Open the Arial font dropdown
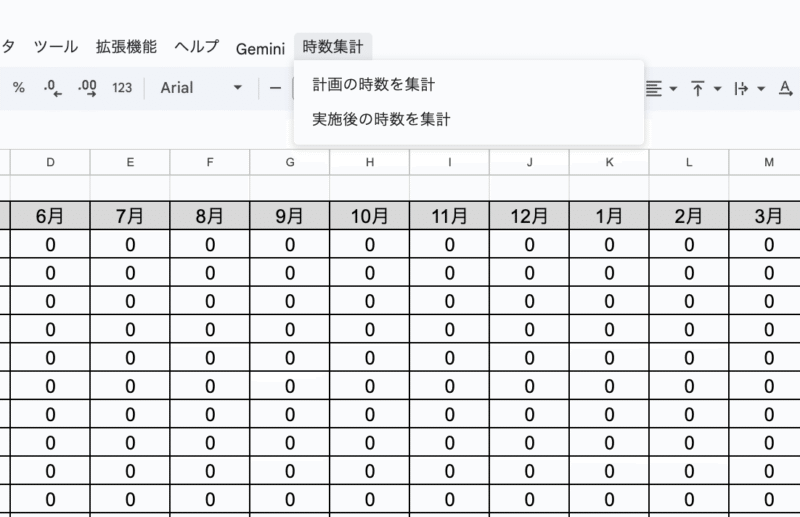The height and width of the screenshot is (517, 800). tap(201, 88)
